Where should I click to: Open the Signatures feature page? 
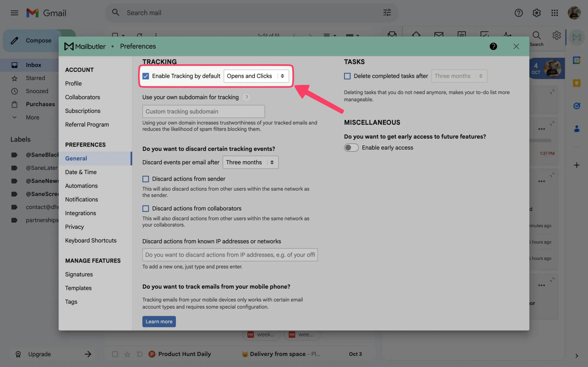tap(79, 274)
